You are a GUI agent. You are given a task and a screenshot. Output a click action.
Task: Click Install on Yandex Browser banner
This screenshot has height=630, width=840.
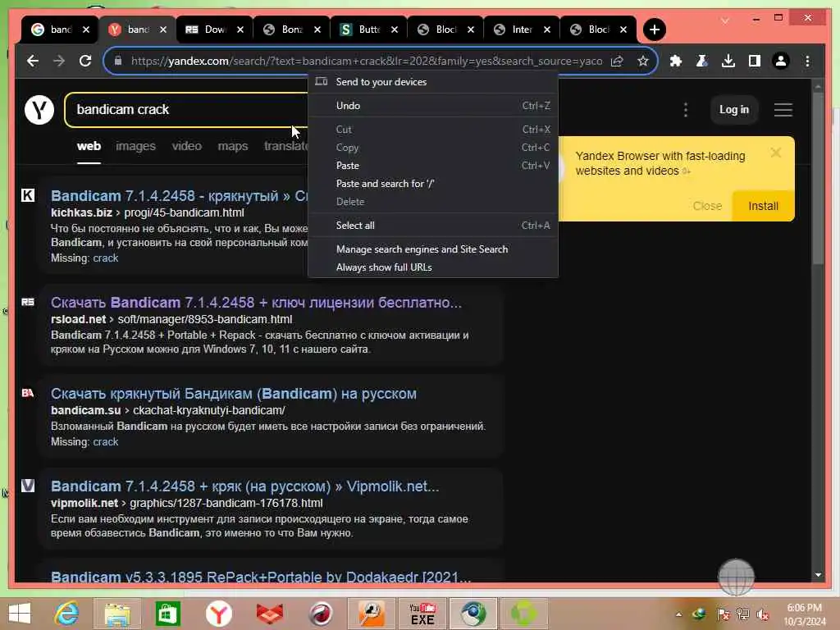(x=763, y=206)
